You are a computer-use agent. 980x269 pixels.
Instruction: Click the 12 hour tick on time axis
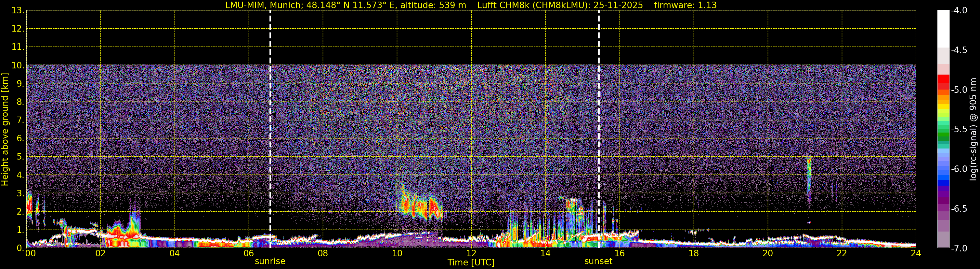(x=471, y=254)
